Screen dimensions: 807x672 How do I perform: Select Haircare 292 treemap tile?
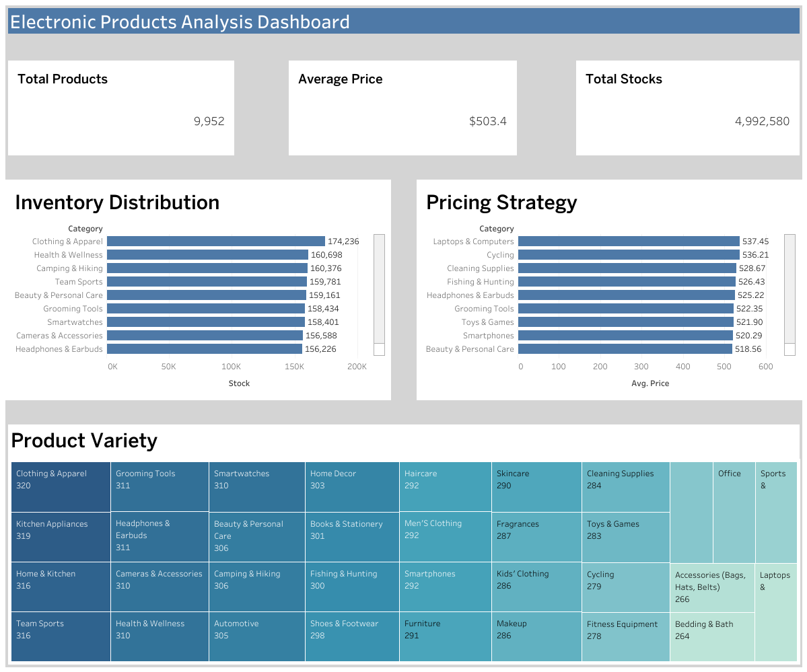click(x=445, y=487)
